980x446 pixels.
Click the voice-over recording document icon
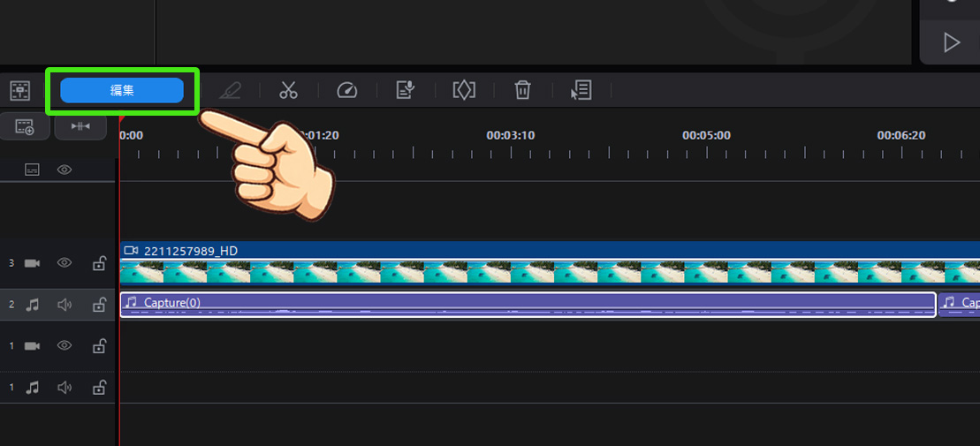406,90
